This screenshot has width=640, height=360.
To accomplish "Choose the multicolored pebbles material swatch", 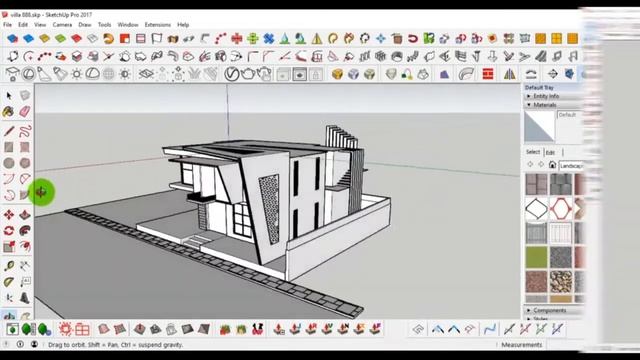I will pos(560,282).
